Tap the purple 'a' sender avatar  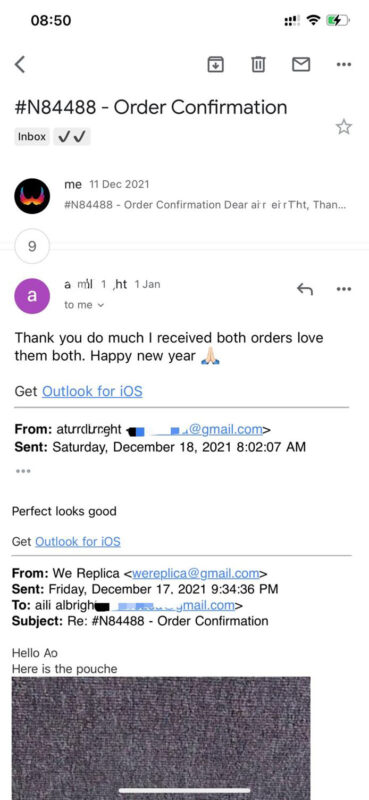(x=32, y=296)
